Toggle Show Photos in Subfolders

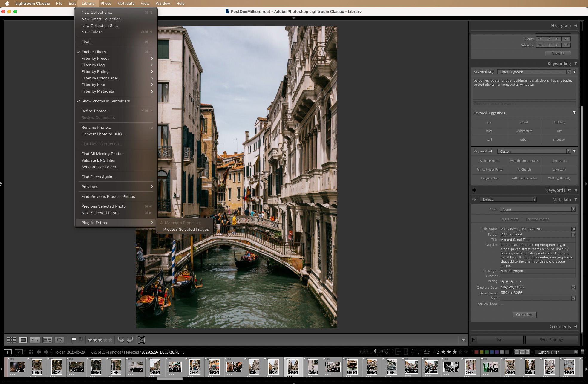(x=106, y=101)
